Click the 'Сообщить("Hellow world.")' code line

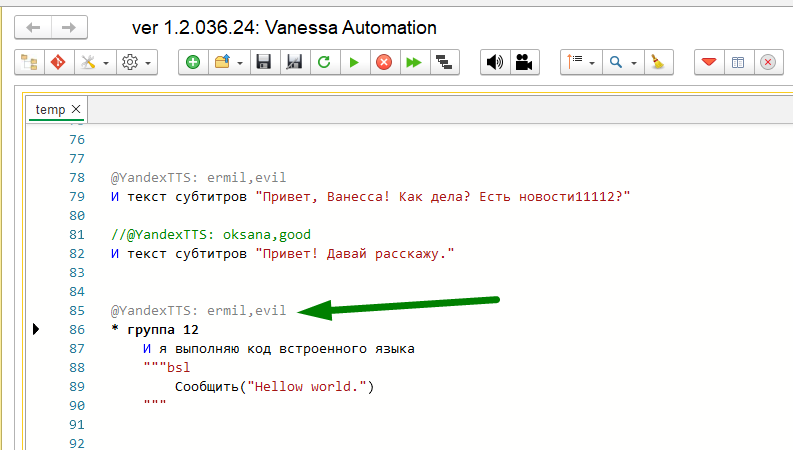275,387
